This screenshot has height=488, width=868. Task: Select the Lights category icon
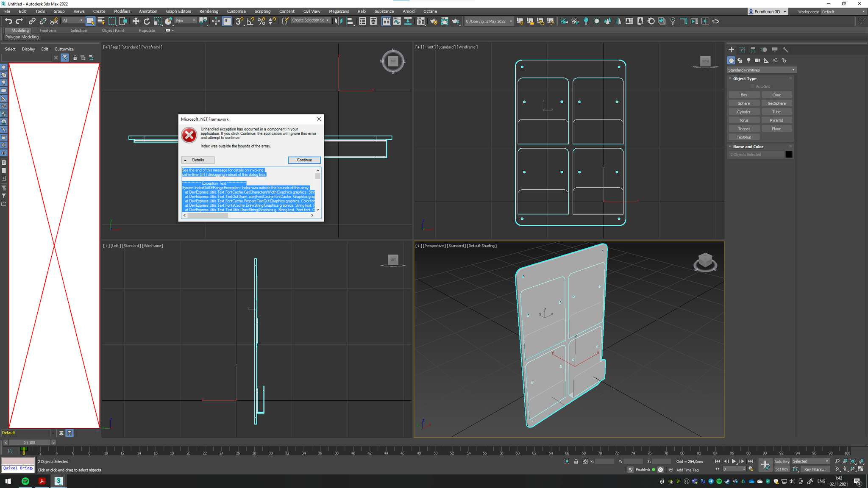coord(748,61)
